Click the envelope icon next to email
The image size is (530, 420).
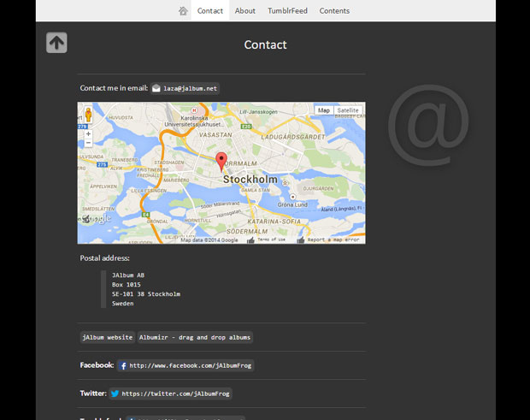pos(156,88)
